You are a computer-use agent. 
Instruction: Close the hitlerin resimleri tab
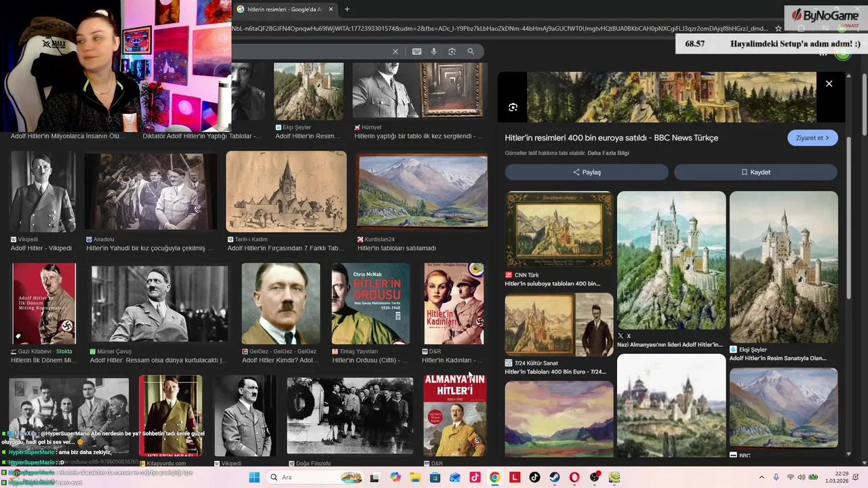tap(330, 9)
